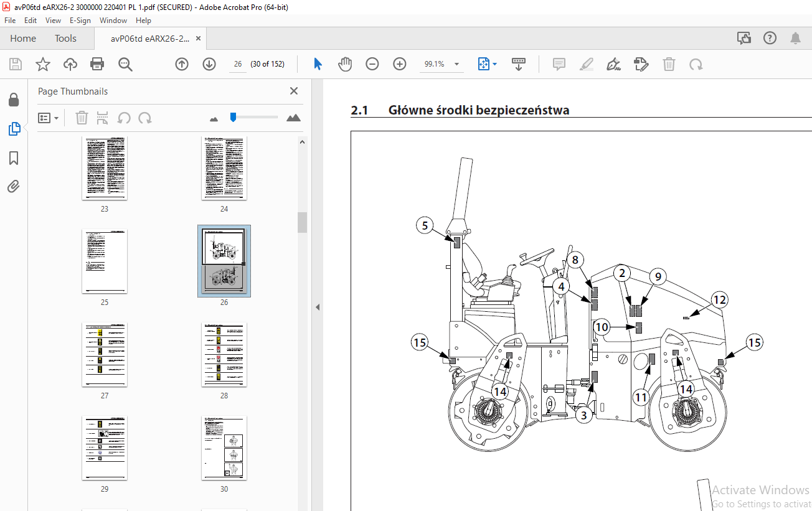This screenshot has width=812, height=511.
Task: Click the scrolling mode keyboard icon
Action: coord(519,64)
